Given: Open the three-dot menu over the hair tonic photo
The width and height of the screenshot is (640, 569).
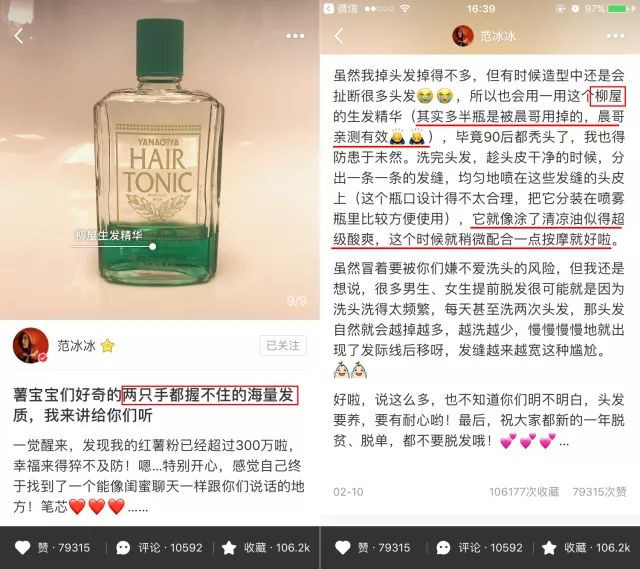Looking at the screenshot, I should (x=295, y=36).
